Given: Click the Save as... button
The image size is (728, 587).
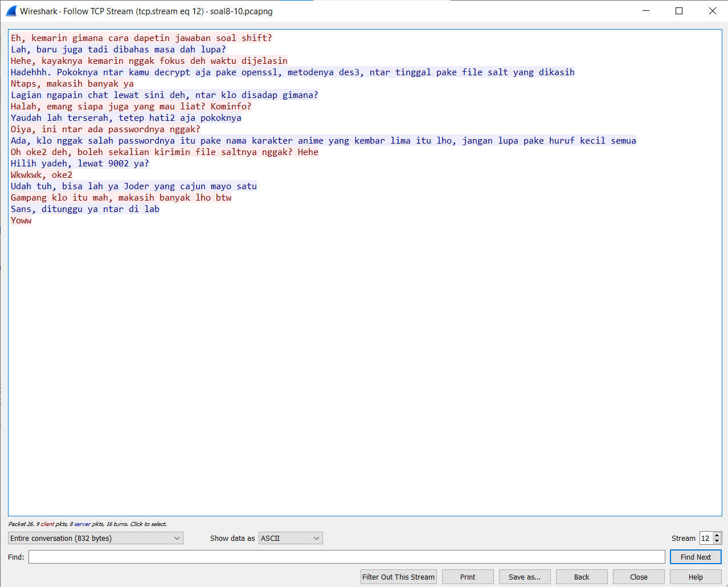Looking at the screenshot, I should [x=525, y=577].
